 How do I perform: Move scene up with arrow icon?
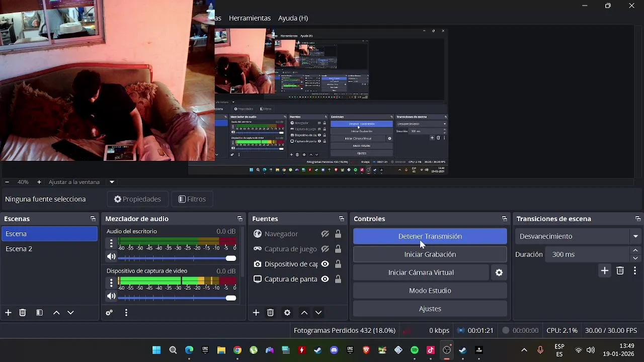pos(56,313)
